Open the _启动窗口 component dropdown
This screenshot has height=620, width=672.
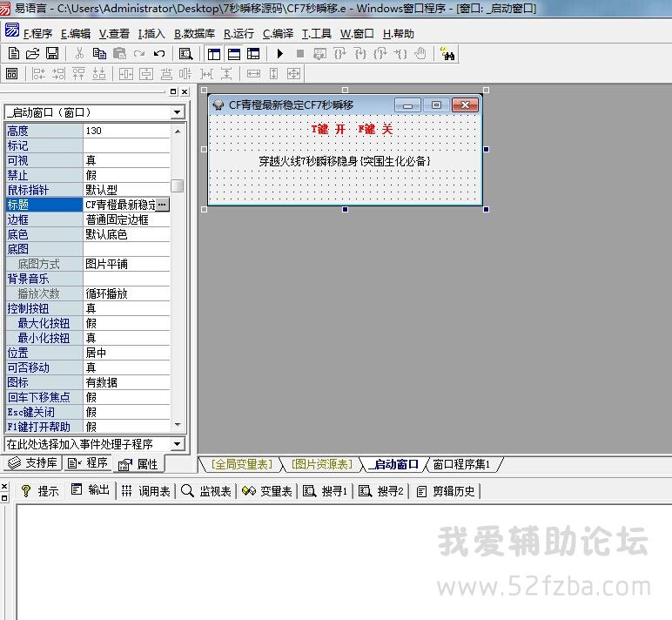pos(178,112)
